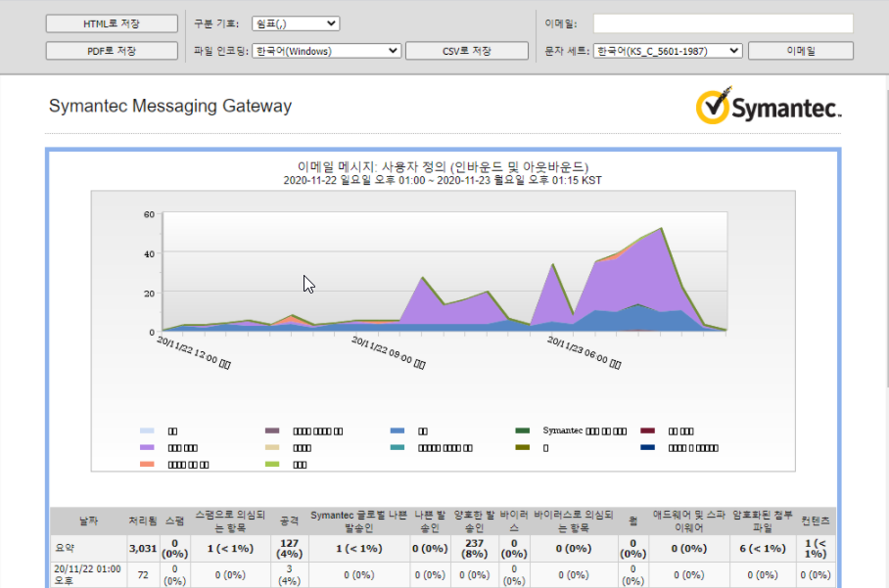Click the 72 processed count cell
889x588 pixels.
coord(143,575)
